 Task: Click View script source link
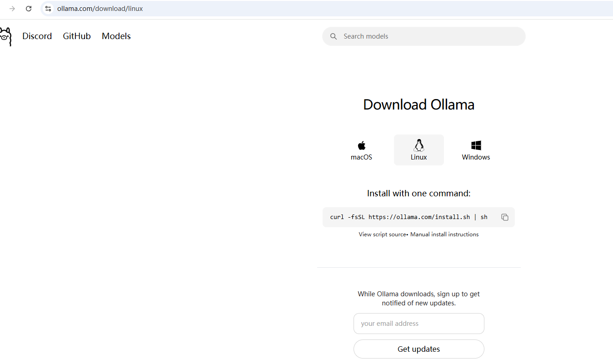pyautogui.click(x=383, y=234)
